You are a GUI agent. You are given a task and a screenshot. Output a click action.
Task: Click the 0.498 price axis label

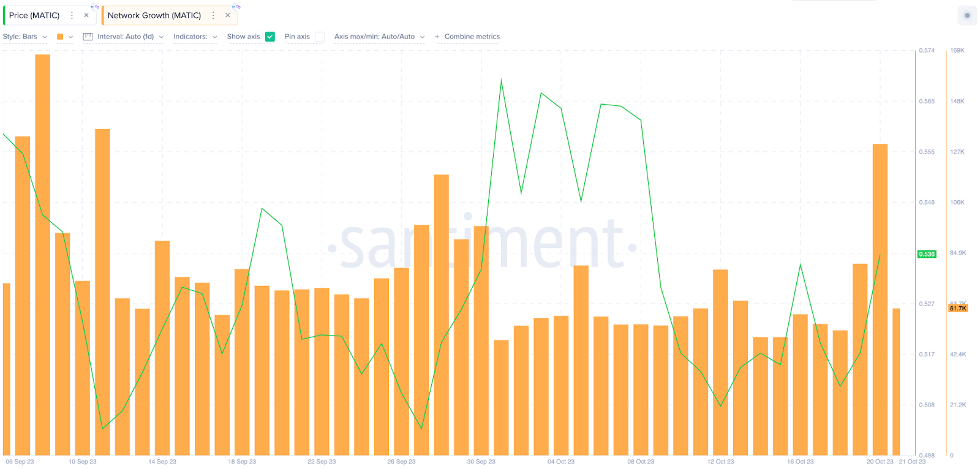927,456
